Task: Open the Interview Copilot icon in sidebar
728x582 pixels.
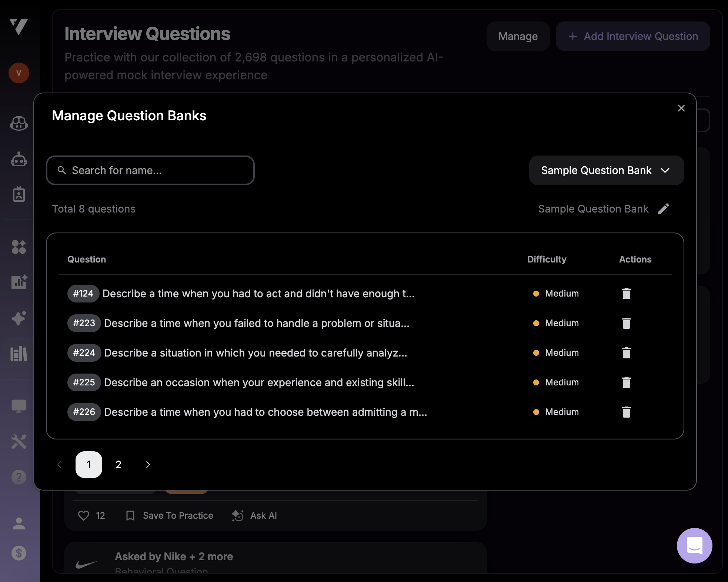Action: point(19,123)
